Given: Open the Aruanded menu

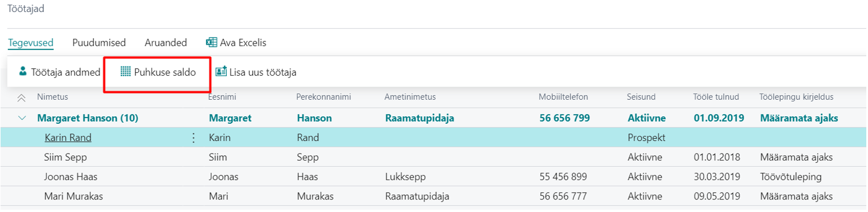Looking at the screenshot, I should tap(166, 43).
